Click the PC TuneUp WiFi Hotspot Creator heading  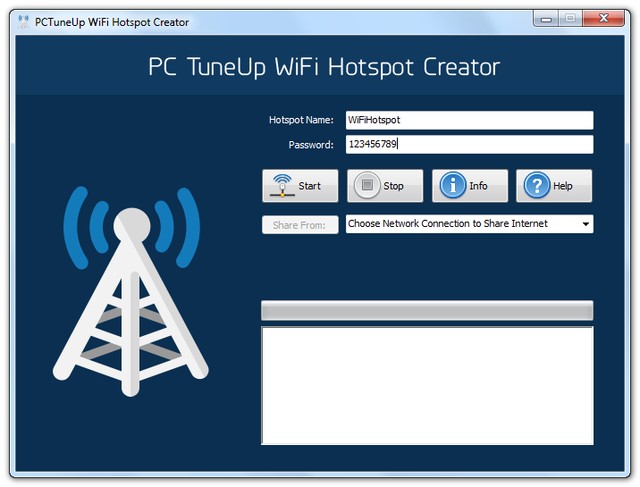click(x=324, y=67)
